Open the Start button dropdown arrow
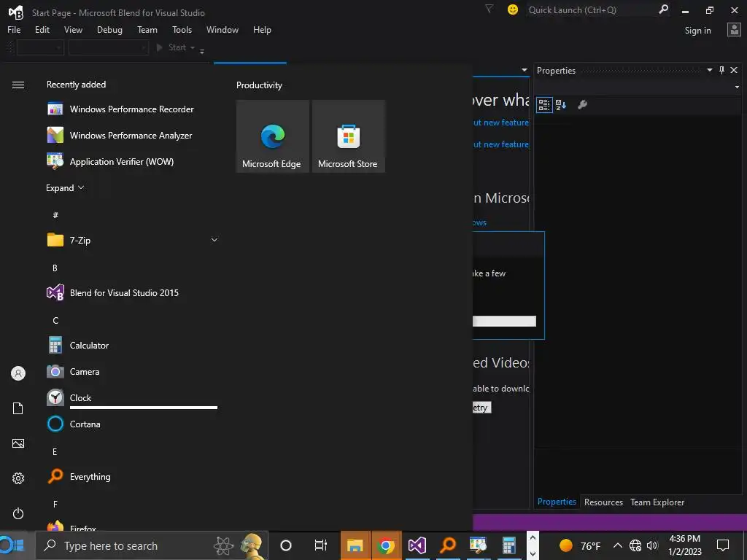Screen dimensions: 747x560 click(x=193, y=47)
